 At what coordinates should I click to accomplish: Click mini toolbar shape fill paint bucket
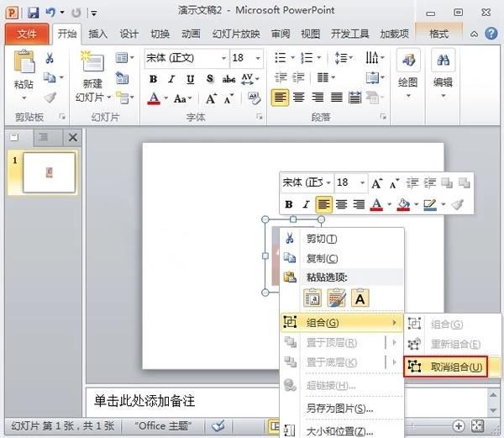tap(404, 204)
